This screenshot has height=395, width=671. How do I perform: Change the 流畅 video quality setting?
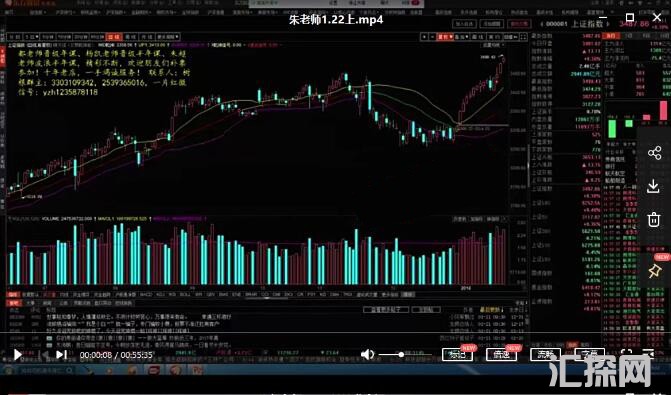(x=545, y=354)
